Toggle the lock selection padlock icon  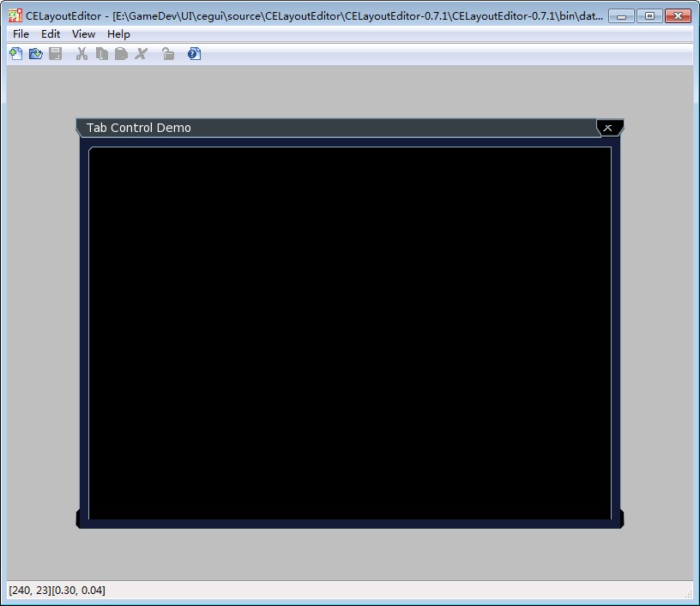[168, 54]
